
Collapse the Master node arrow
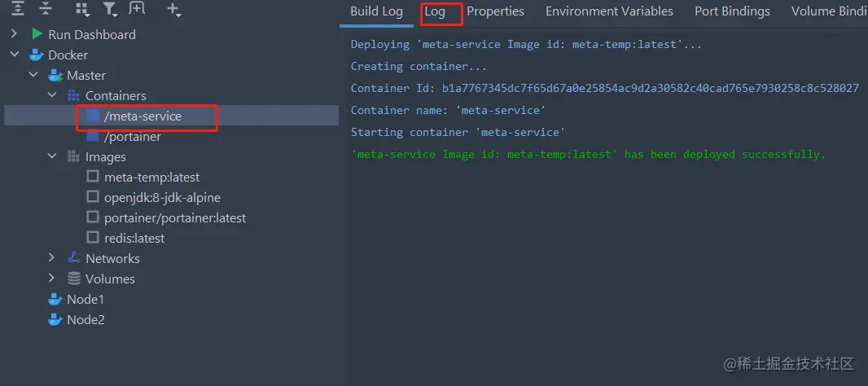point(33,75)
